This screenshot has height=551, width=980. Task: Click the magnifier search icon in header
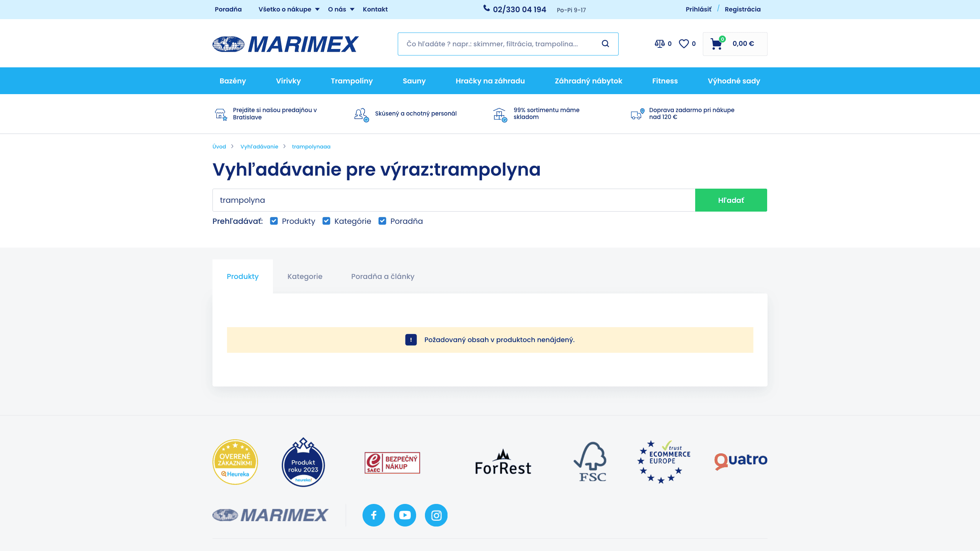pos(605,44)
